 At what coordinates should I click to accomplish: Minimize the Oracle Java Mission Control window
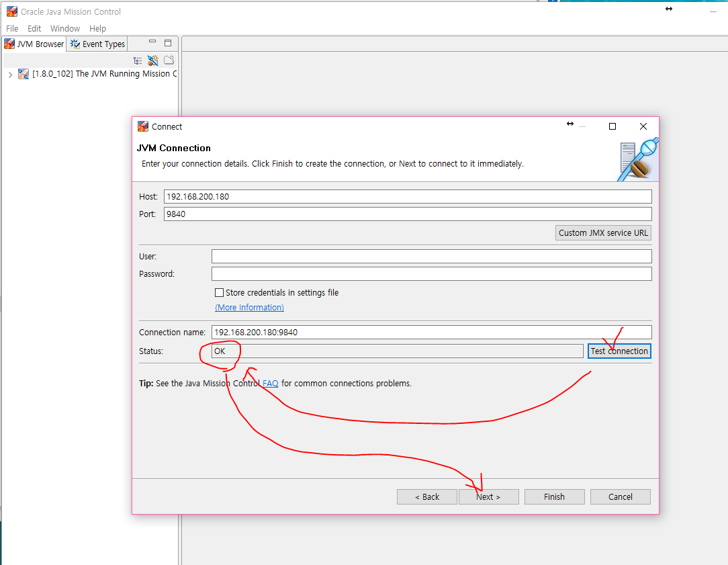click(x=713, y=11)
